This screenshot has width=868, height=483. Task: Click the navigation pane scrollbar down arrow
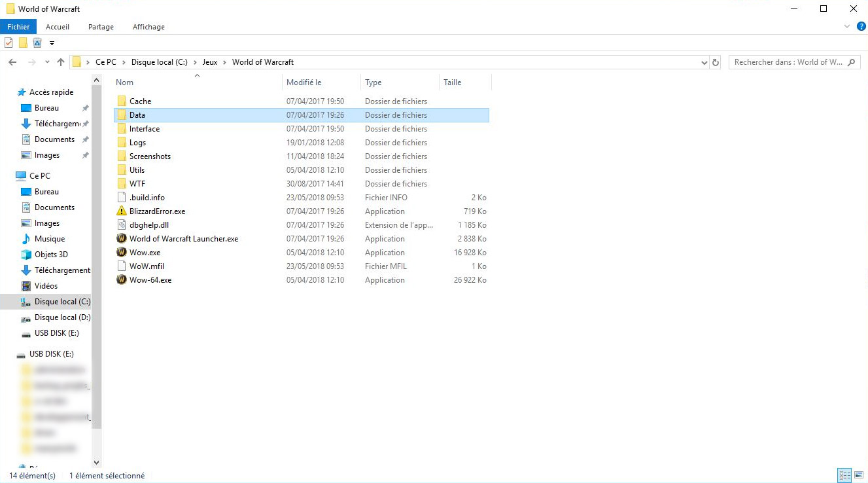97,463
